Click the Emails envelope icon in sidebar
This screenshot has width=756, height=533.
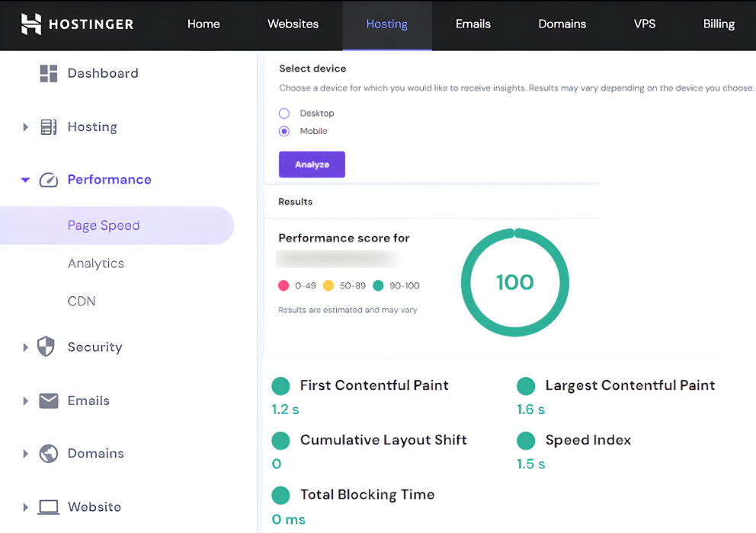coord(49,401)
